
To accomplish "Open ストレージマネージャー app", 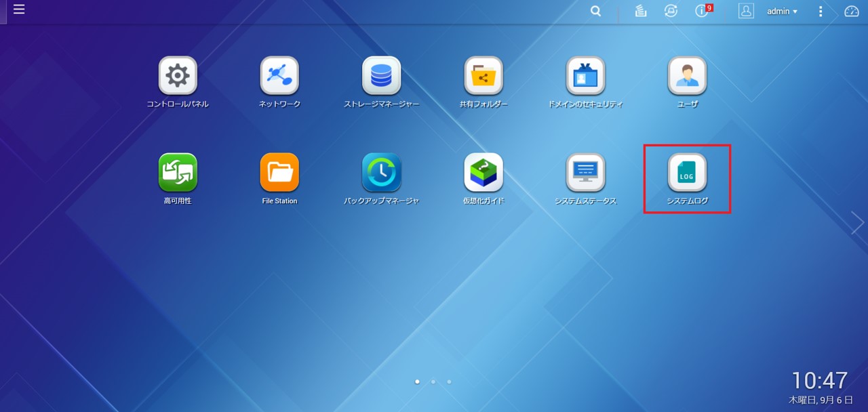I will [x=382, y=75].
